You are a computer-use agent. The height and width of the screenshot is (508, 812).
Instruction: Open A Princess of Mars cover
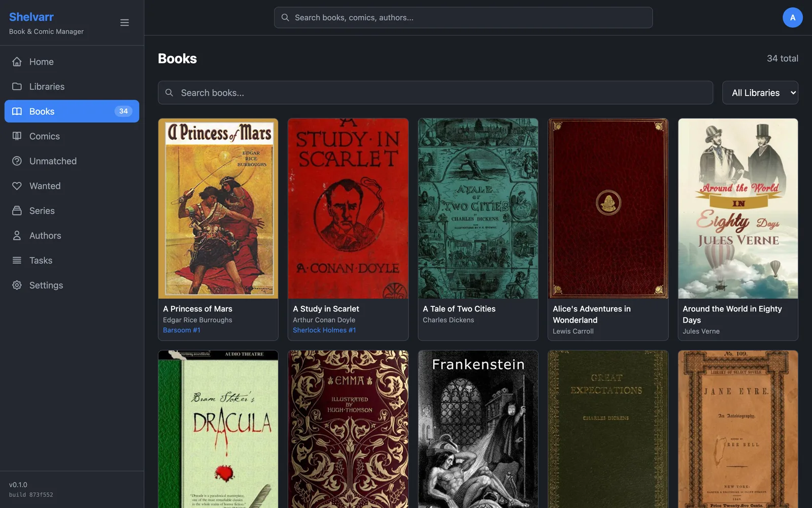(x=218, y=209)
